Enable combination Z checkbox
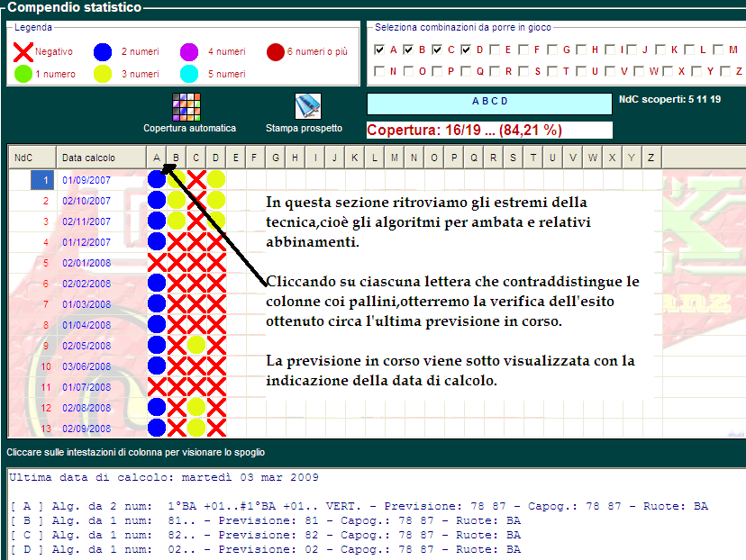This screenshot has height=560, width=746. pyautogui.click(x=725, y=71)
